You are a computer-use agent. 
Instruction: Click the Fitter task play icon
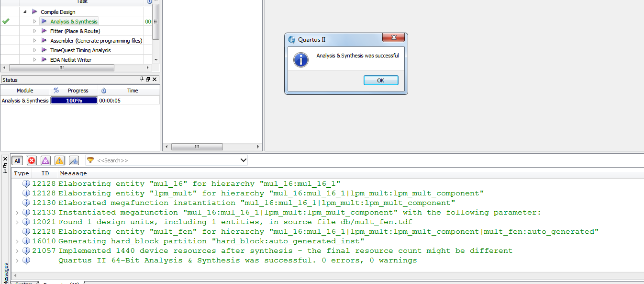pyautogui.click(x=44, y=31)
